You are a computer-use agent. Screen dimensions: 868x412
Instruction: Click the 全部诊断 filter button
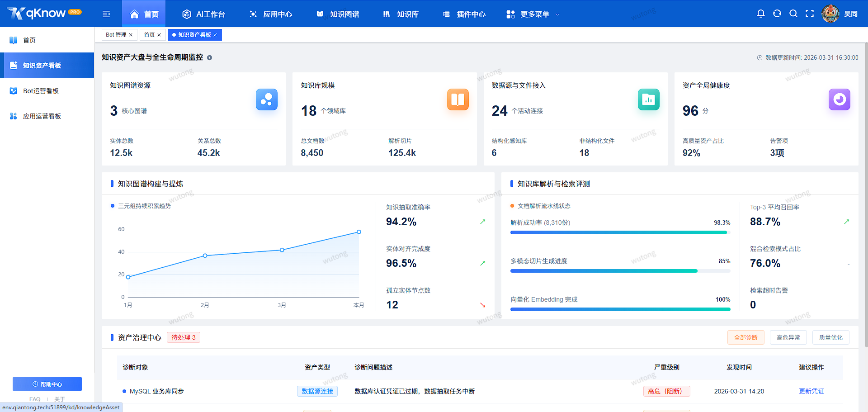pos(745,337)
